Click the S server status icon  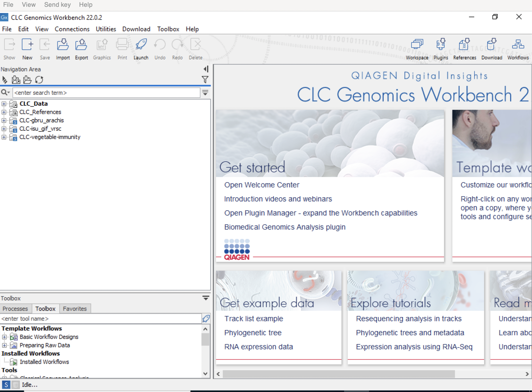(6, 385)
